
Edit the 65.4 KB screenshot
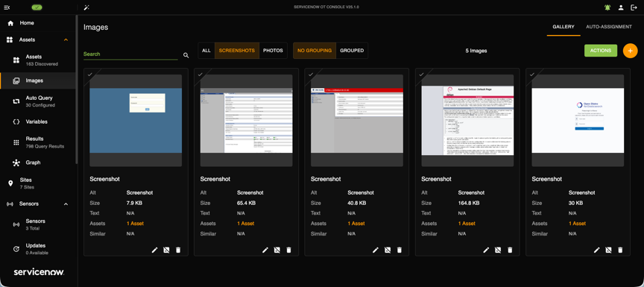point(265,250)
